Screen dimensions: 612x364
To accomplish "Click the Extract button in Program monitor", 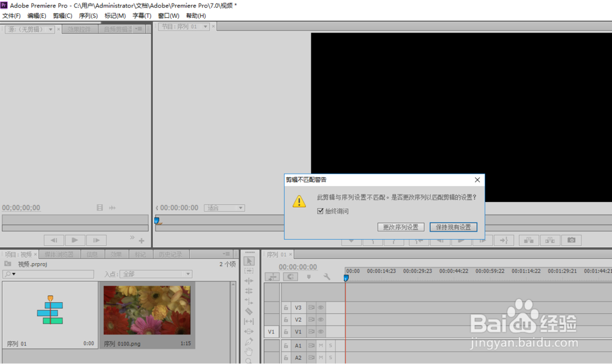I will [550, 240].
